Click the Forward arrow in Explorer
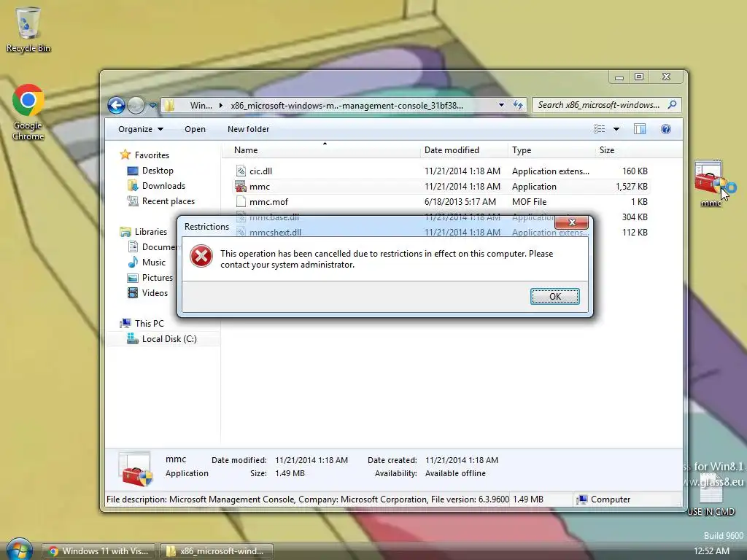Viewport: 747px width, 560px height. pyautogui.click(x=136, y=105)
